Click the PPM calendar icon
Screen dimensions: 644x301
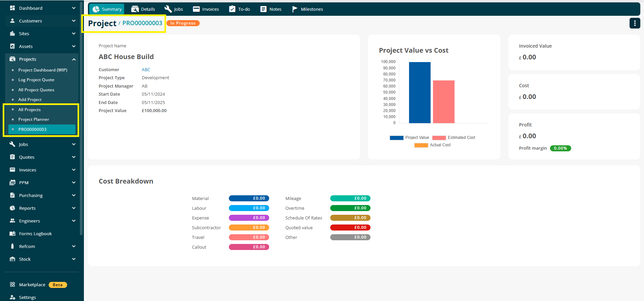[12, 183]
